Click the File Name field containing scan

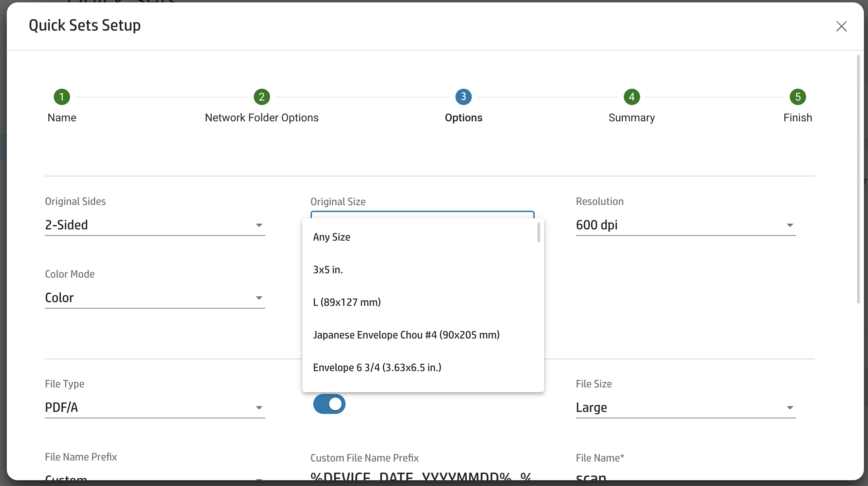click(x=646, y=478)
